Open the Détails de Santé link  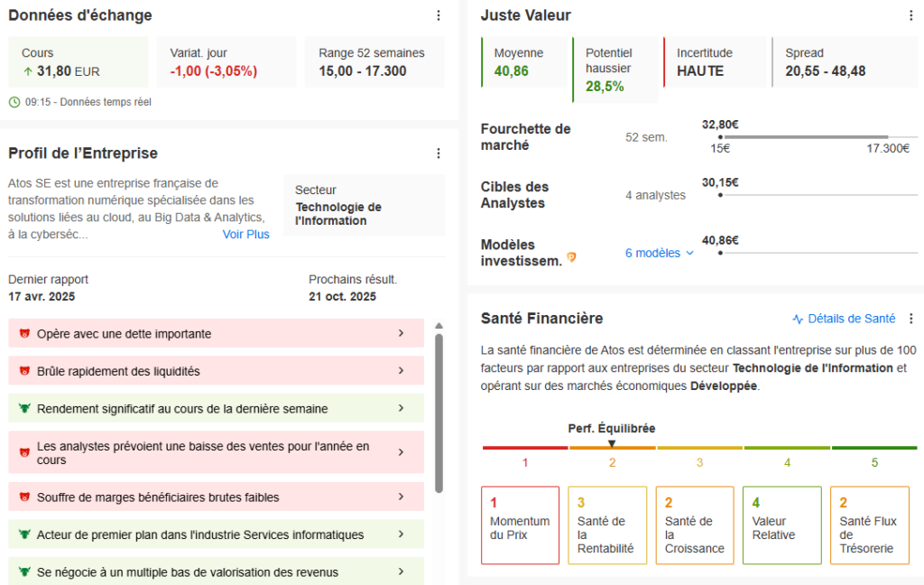tap(851, 319)
